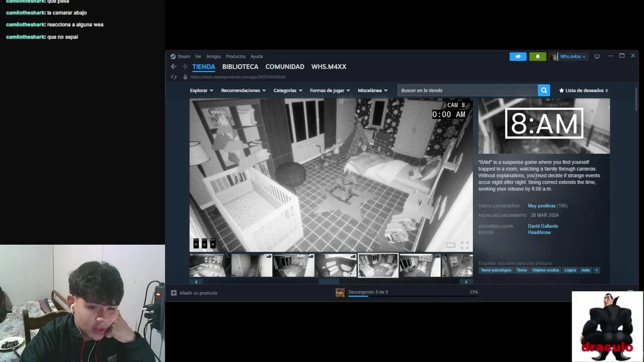Select the highlighted fifth screenshot thumbnail
The width and height of the screenshot is (644, 362).
378,265
